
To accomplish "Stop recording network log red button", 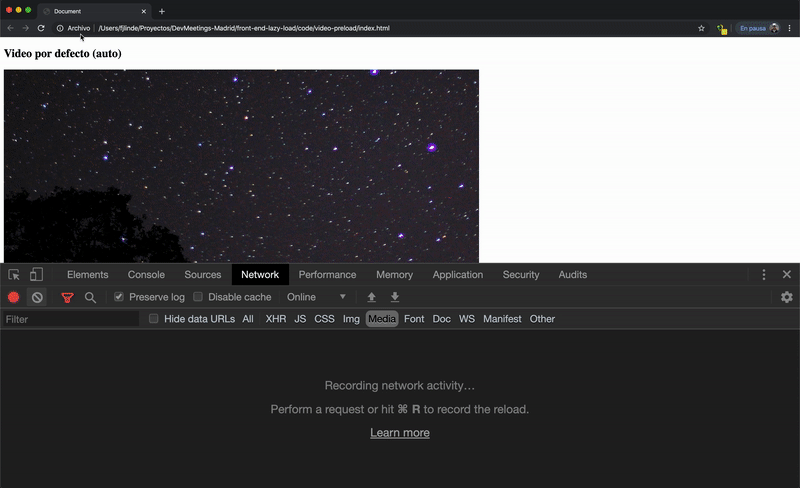I will [14, 297].
